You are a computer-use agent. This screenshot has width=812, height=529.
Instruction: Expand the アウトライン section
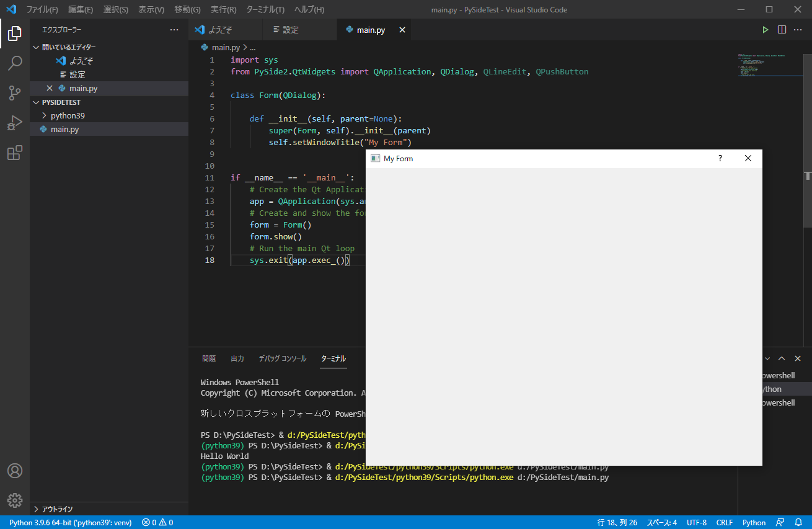tap(57, 509)
